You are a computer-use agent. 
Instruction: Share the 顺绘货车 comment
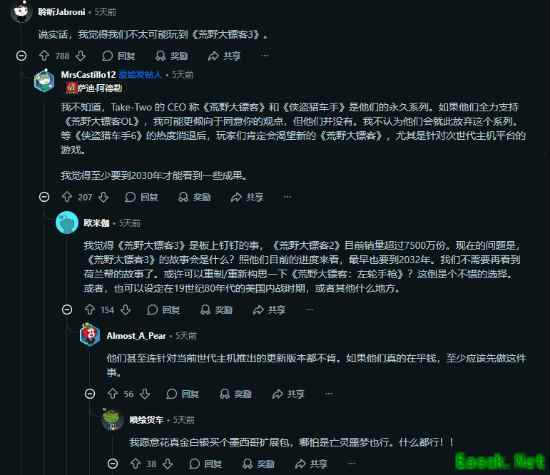311,464
